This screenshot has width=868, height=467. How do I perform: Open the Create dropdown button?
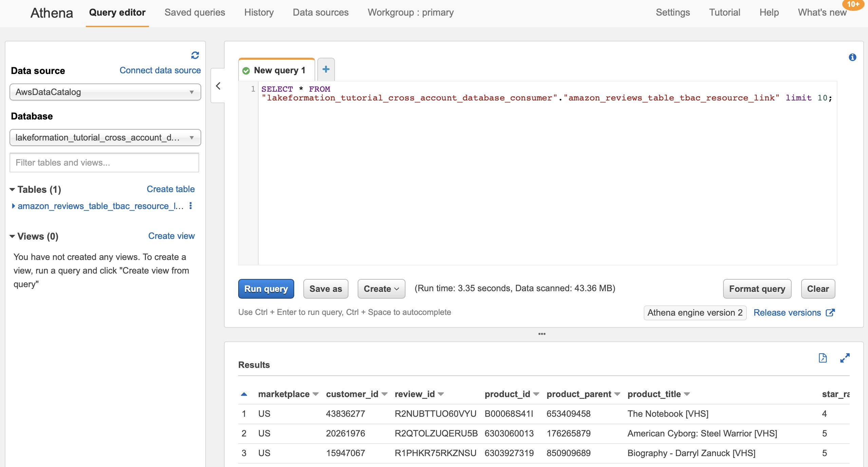click(381, 289)
